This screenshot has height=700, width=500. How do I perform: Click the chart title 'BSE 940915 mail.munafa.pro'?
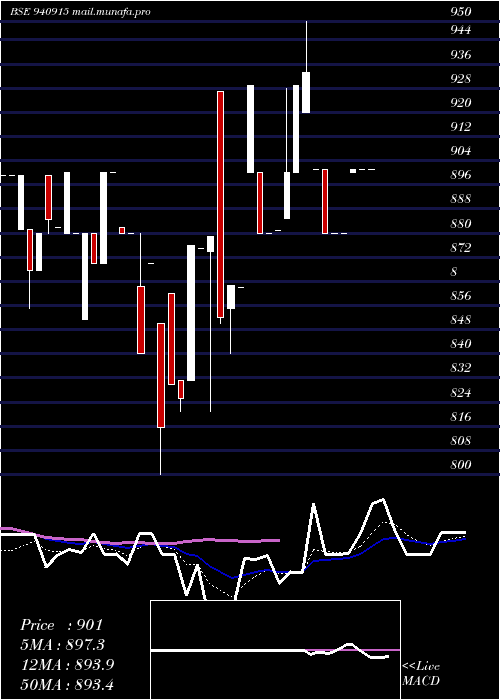(80, 12)
